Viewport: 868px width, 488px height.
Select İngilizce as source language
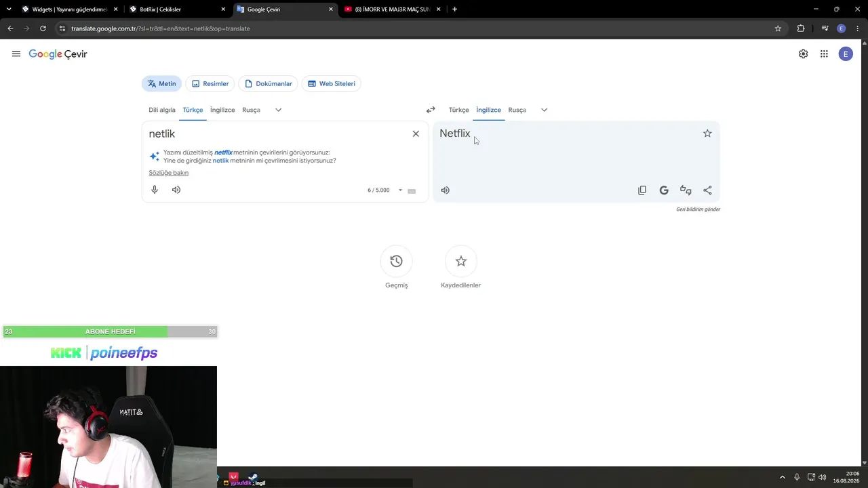tap(222, 110)
